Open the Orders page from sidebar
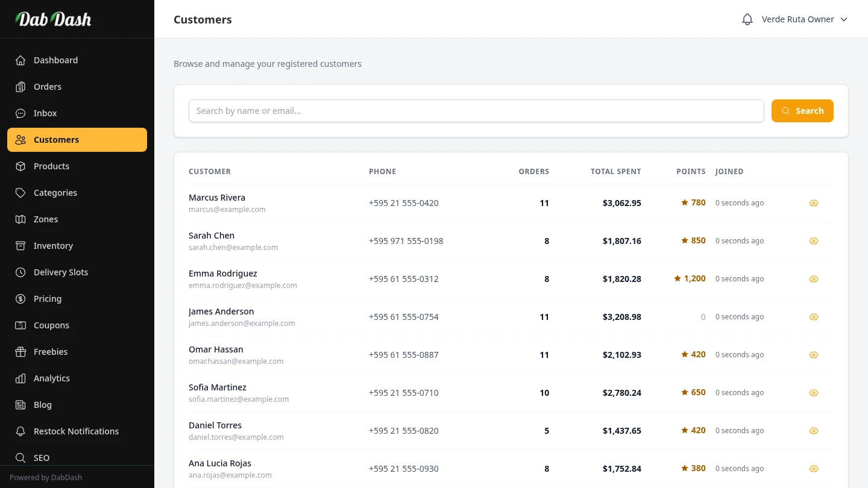 (x=48, y=87)
